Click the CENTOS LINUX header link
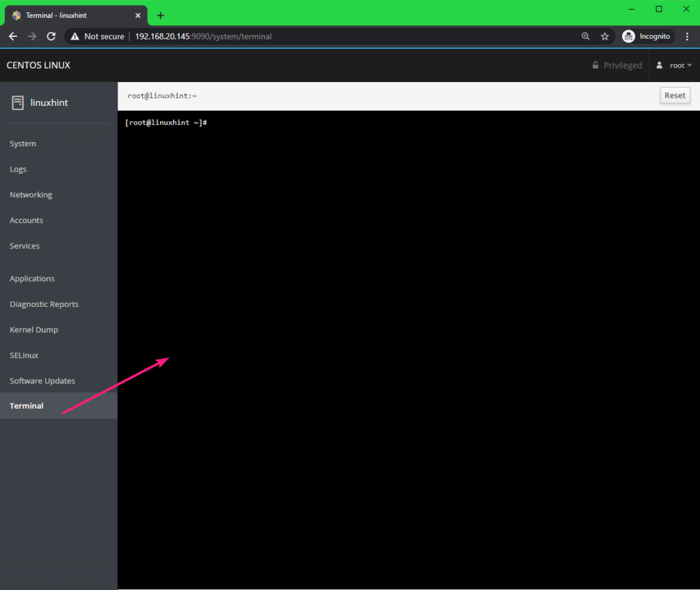Image resolution: width=700 pixels, height=590 pixels. click(x=38, y=66)
